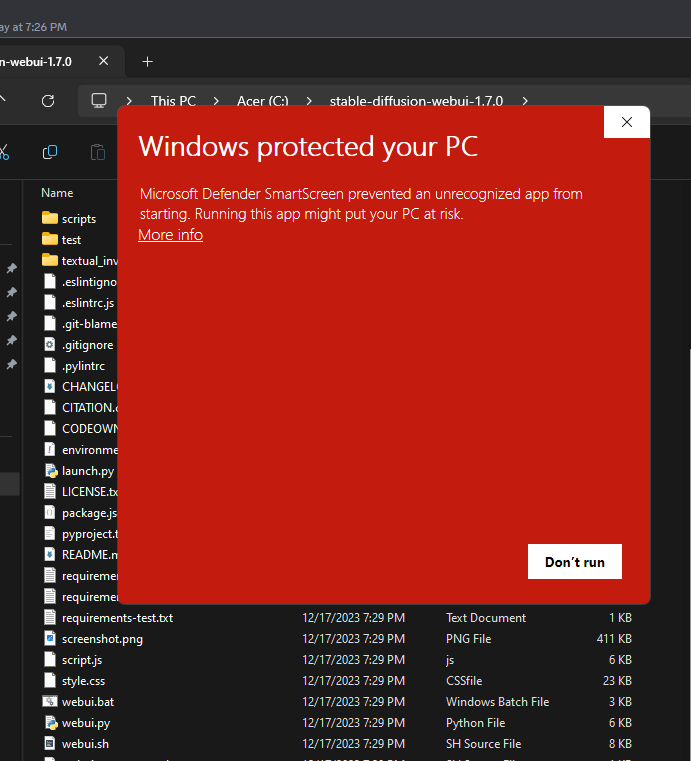Click the .gitignore gear file icon
This screenshot has width=691, height=761.
pos(50,345)
